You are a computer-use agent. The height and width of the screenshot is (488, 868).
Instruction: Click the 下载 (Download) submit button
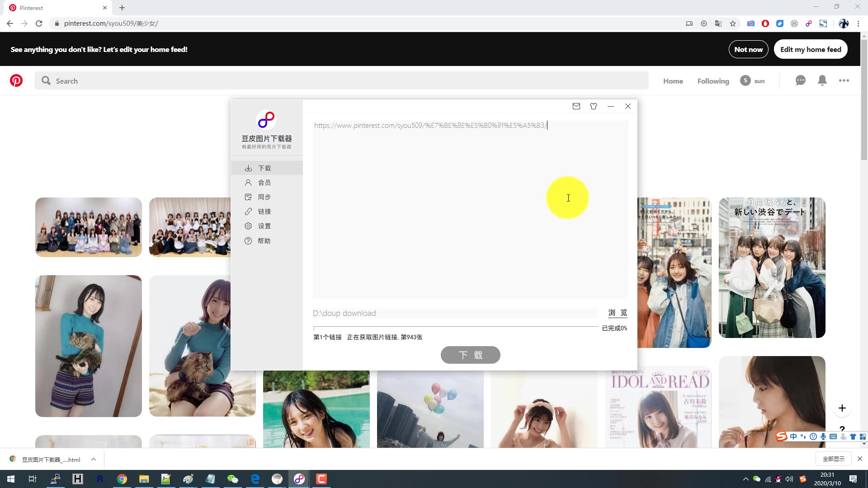coord(471,355)
